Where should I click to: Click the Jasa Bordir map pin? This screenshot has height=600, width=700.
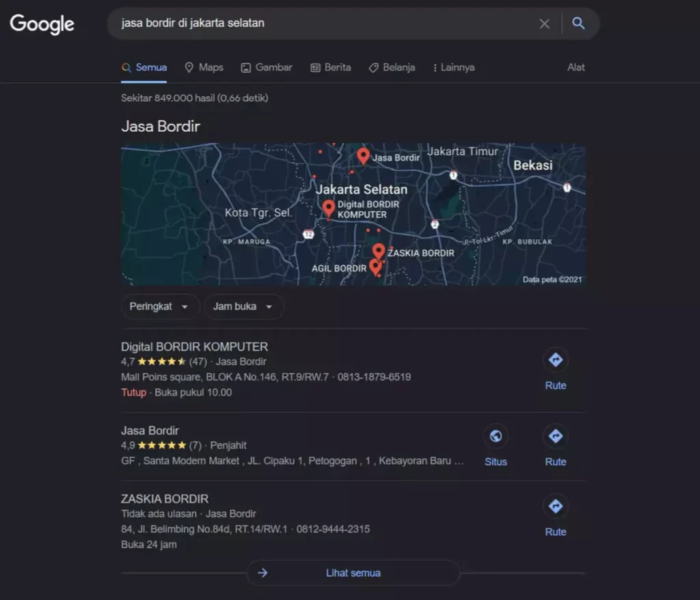tap(363, 156)
